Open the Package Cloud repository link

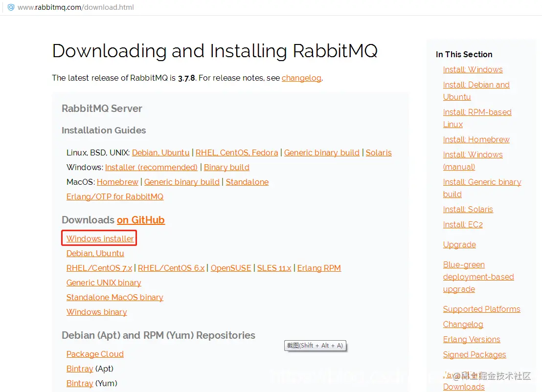pos(95,354)
